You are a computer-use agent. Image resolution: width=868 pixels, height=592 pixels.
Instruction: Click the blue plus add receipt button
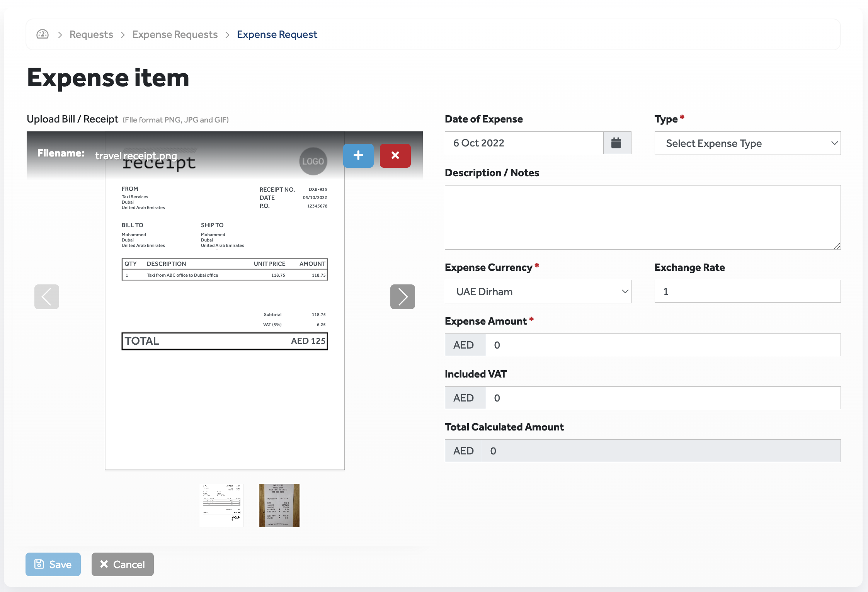click(x=358, y=155)
